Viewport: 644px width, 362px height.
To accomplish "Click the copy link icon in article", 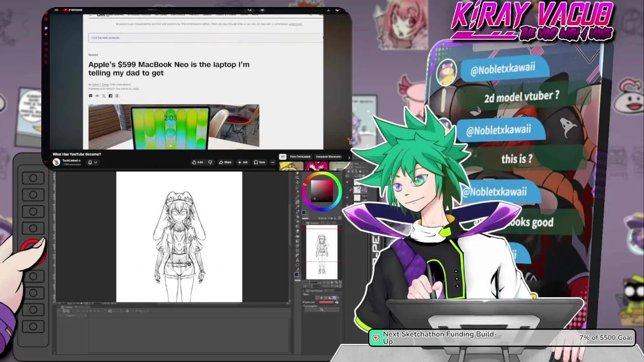I will tap(97, 96).
